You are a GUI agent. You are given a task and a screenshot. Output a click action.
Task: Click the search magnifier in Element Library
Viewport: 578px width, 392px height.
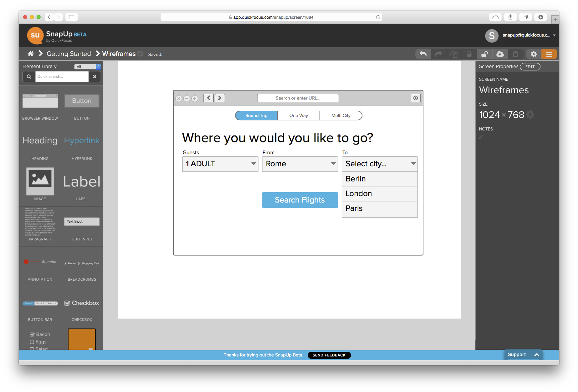pos(29,76)
